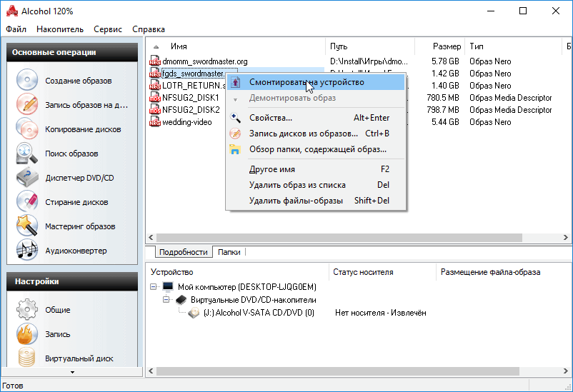Click the Запись образов на диски icon
This screenshot has width=573, height=392.
click(x=27, y=105)
